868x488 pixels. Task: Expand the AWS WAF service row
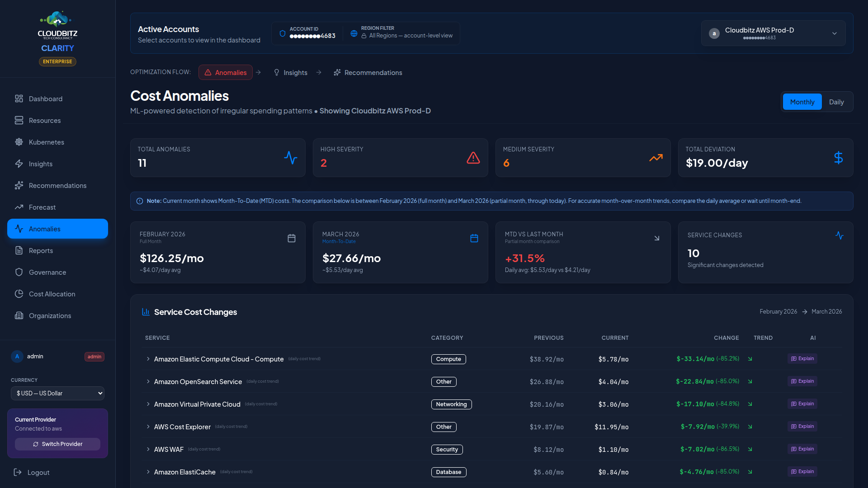coord(148,449)
